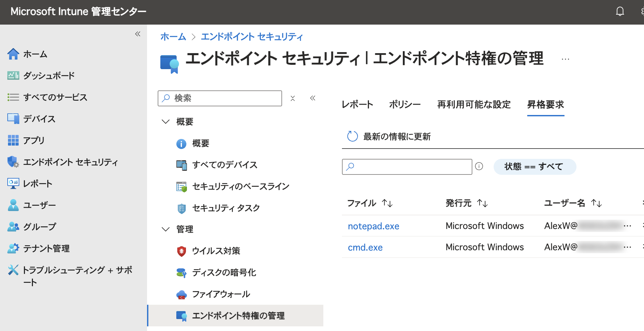
Task: Switch to the レポート tab
Action: [x=358, y=105]
